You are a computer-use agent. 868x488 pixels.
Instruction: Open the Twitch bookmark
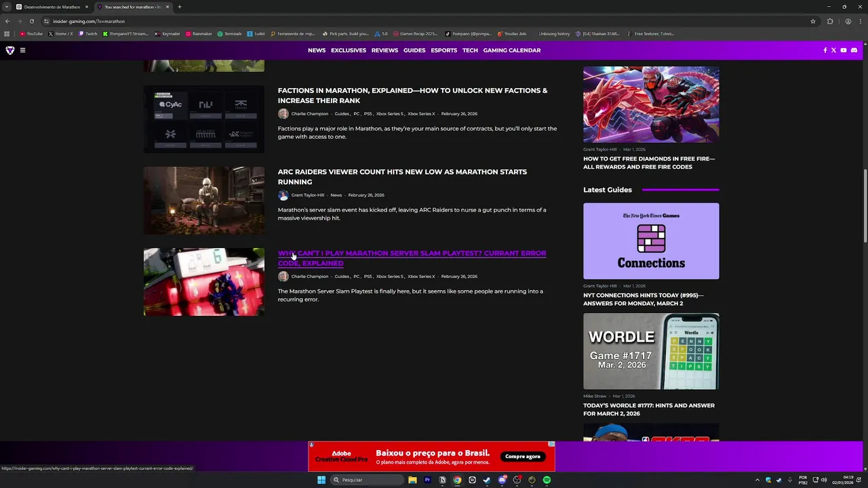coord(88,34)
